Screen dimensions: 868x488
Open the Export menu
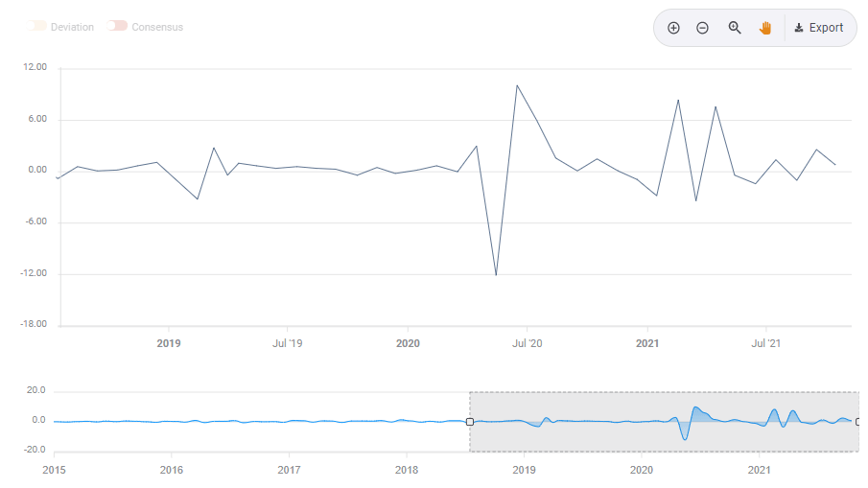(819, 28)
